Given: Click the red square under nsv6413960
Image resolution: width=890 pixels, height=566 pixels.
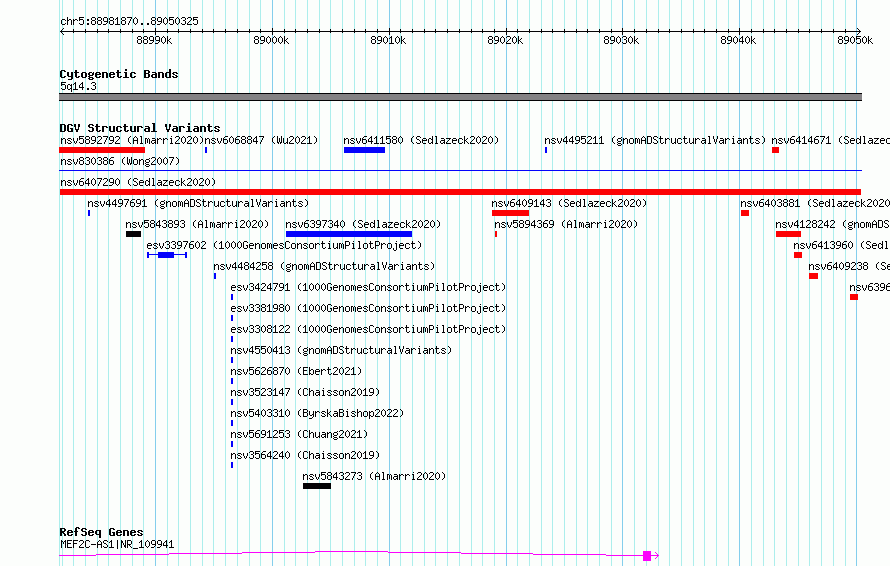Looking at the screenshot, I should [x=798, y=255].
